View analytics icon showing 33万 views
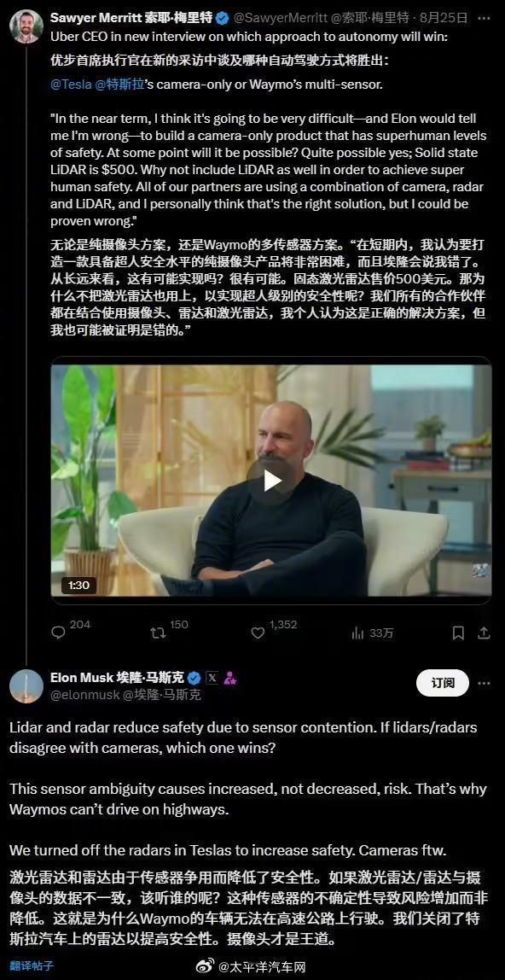 (357, 633)
